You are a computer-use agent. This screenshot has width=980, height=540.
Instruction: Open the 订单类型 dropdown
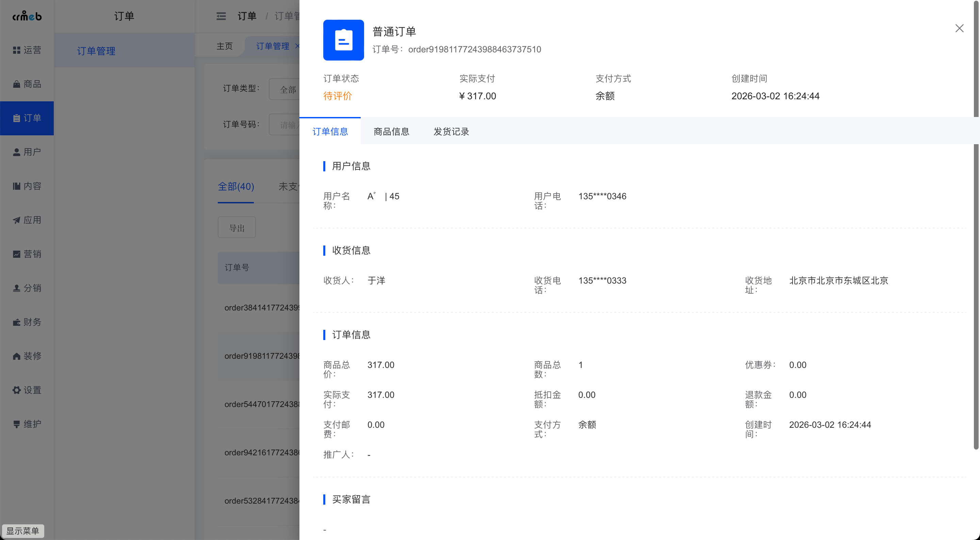[285, 89]
